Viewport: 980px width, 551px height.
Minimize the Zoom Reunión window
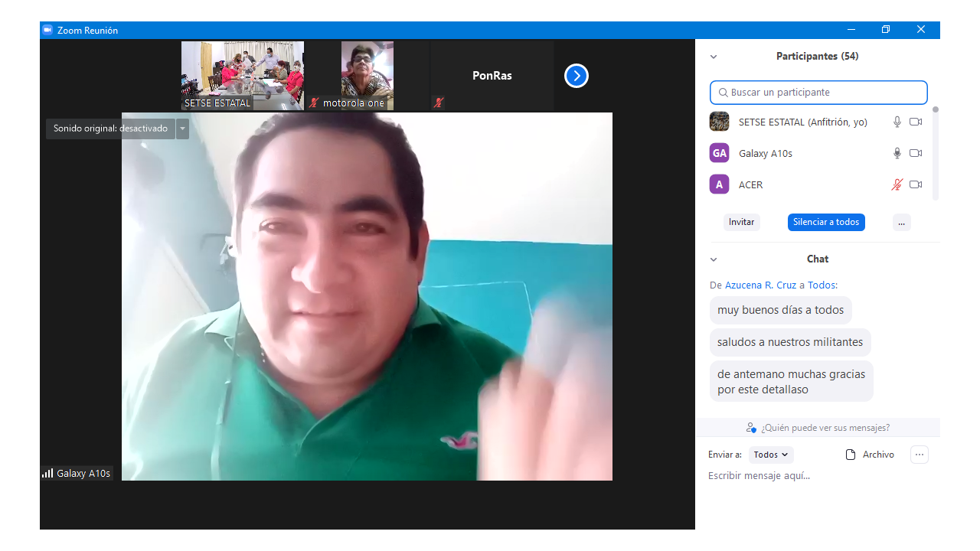(x=851, y=30)
